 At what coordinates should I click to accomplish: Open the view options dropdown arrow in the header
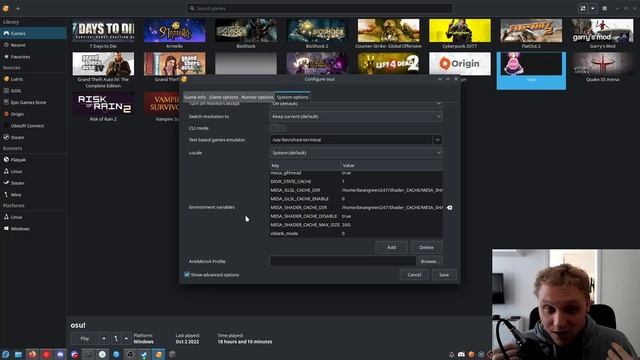(x=593, y=8)
